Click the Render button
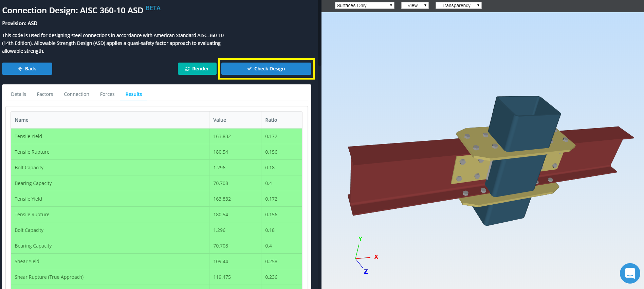644x289 pixels. tap(197, 69)
